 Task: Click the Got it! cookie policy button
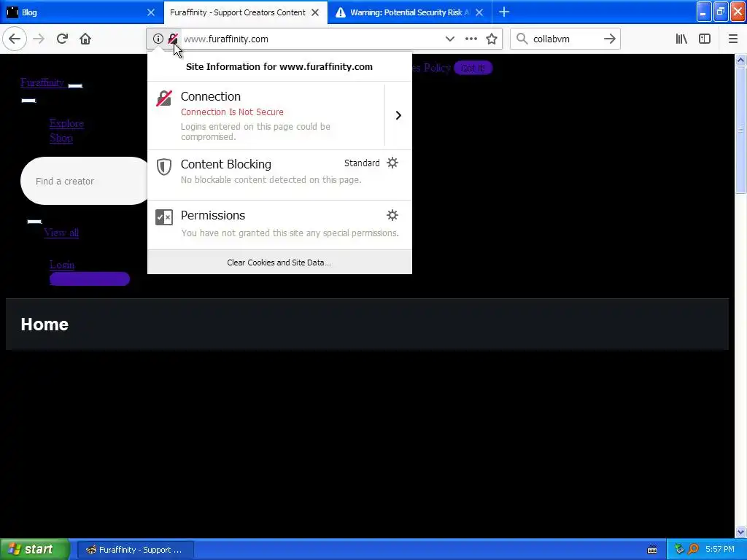[x=473, y=68]
